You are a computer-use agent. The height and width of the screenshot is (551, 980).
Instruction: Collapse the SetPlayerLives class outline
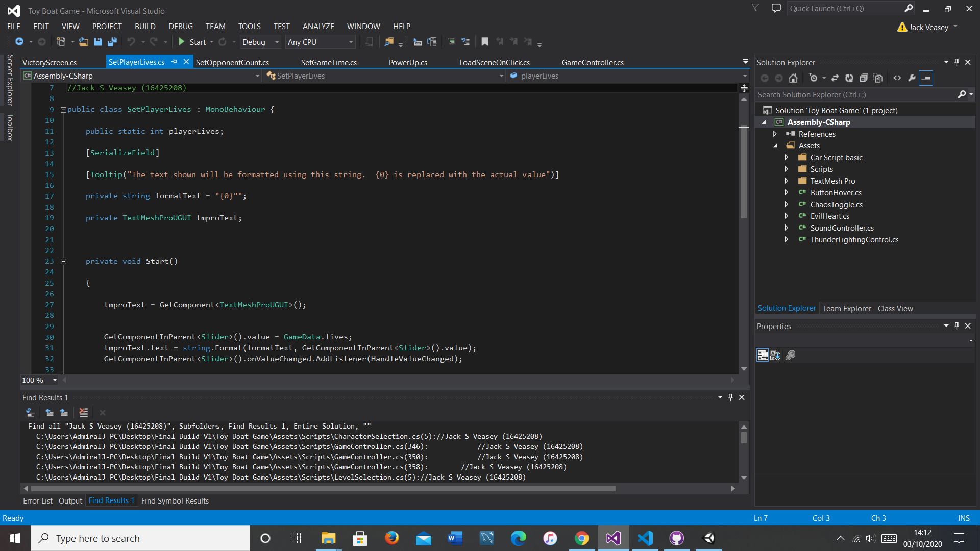(x=63, y=110)
